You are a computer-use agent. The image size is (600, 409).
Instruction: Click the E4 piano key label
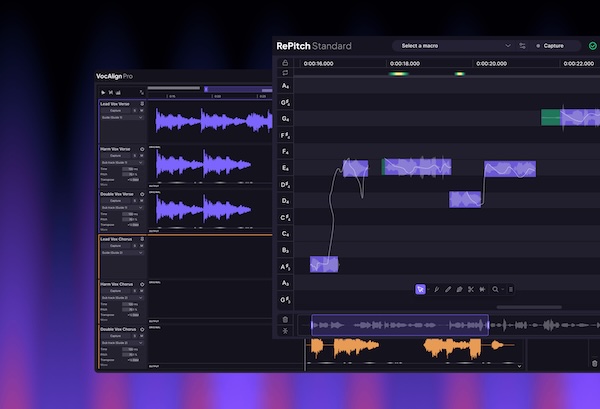[x=285, y=168]
